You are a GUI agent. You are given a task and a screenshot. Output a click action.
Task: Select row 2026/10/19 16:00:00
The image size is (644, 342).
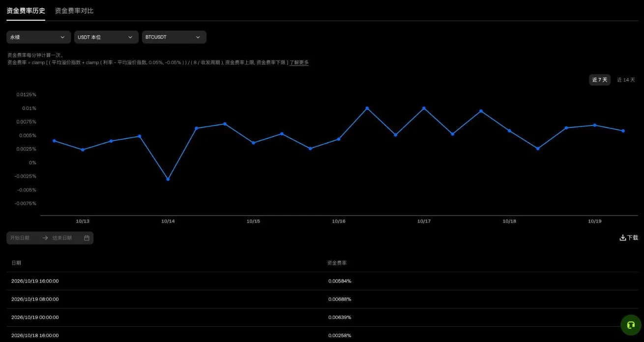pos(322,281)
